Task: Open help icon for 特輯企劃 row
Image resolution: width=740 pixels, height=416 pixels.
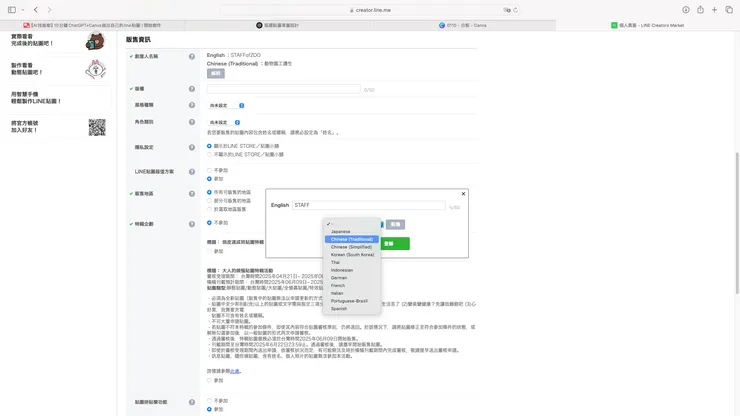Action: 192,224
